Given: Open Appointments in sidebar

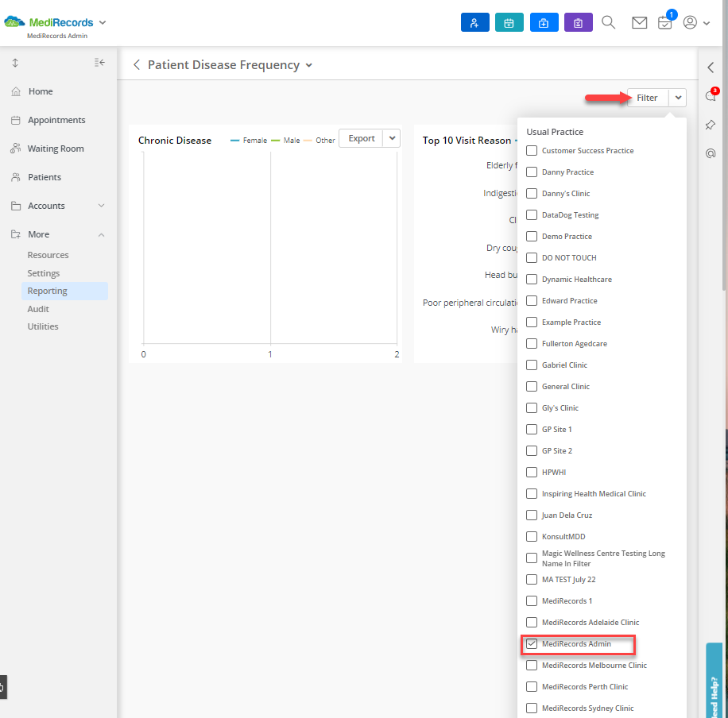Looking at the screenshot, I should coord(56,120).
